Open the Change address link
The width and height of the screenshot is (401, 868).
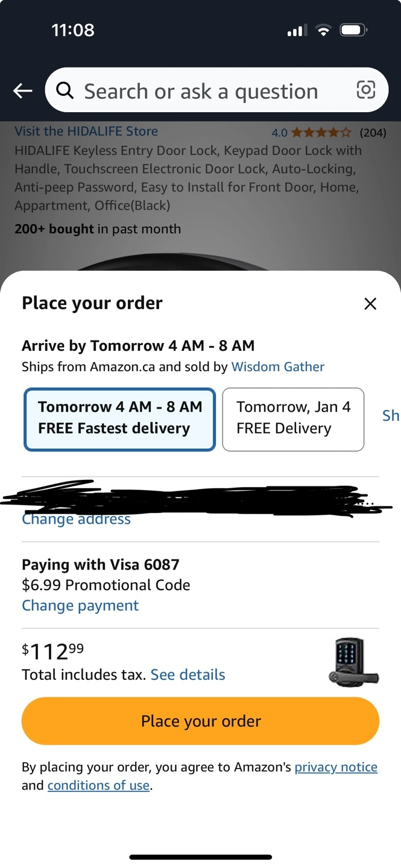(x=77, y=520)
